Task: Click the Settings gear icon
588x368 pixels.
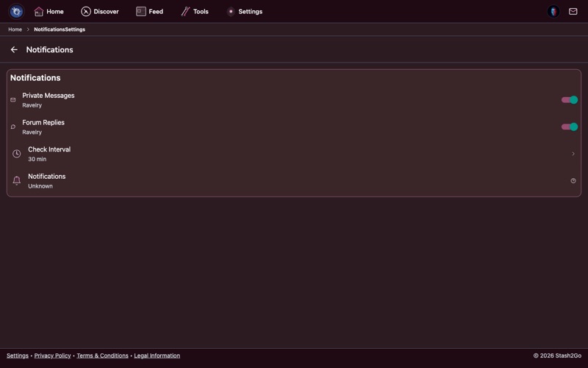Action: tap(231, 12)
